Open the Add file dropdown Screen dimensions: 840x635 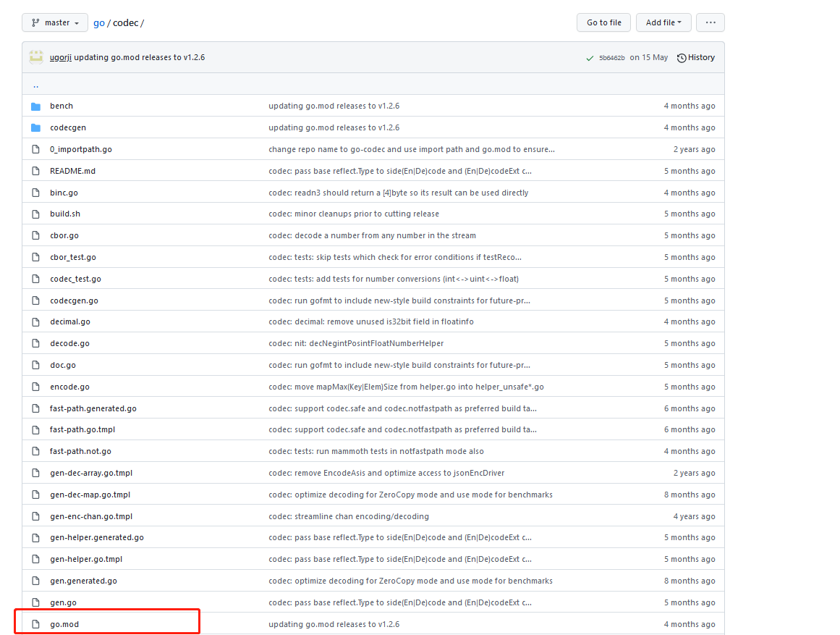663,22
